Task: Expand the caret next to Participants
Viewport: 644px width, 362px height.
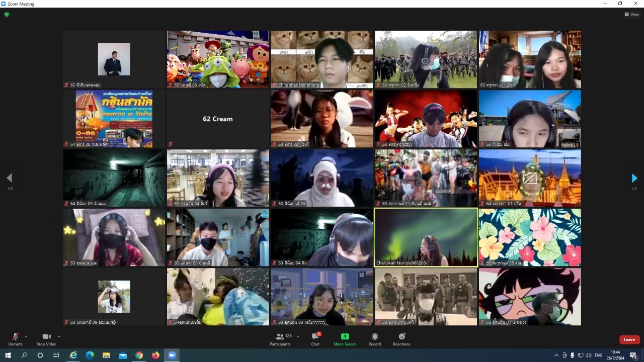Action: point(298,337)
